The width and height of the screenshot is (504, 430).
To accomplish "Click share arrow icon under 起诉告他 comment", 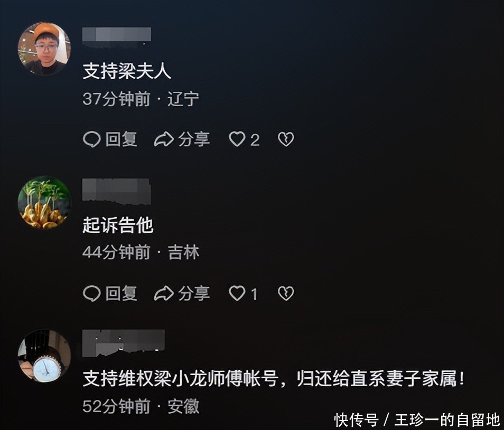I will pyautogui.click(x=164, y=294).
